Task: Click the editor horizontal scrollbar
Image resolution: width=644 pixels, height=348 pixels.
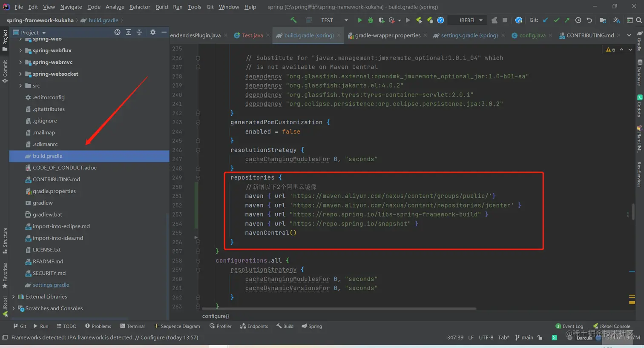Action: (x=339, y=308)
